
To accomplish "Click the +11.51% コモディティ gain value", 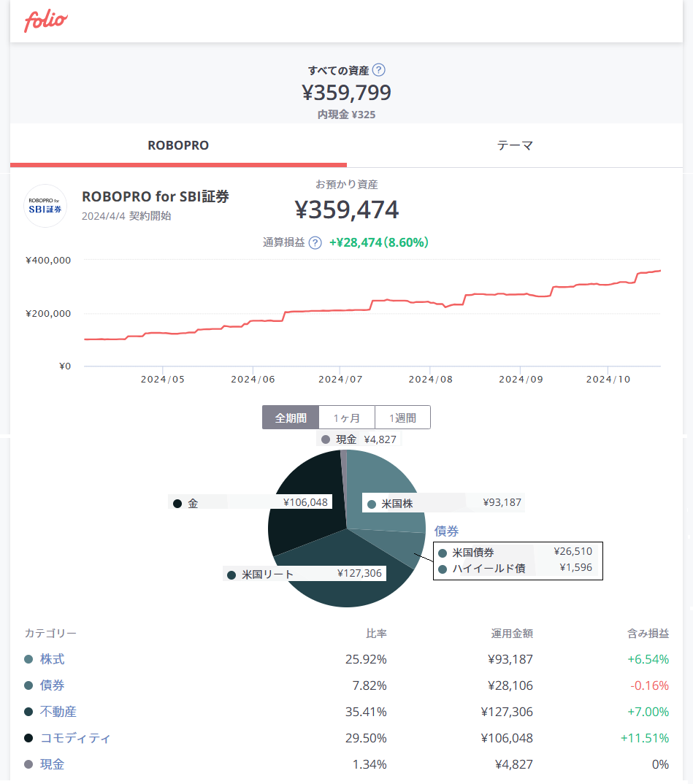I will pos(645,738).
